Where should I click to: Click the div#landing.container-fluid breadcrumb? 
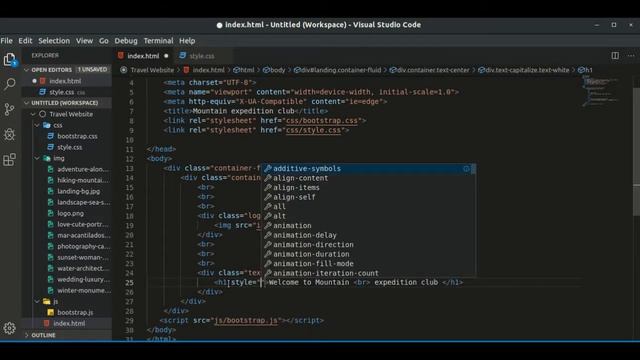[337, 70]
